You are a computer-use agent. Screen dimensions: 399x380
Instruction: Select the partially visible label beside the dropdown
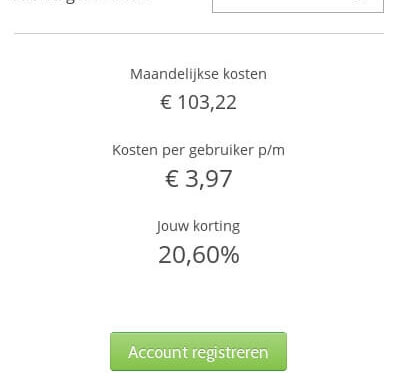(80, 2)
